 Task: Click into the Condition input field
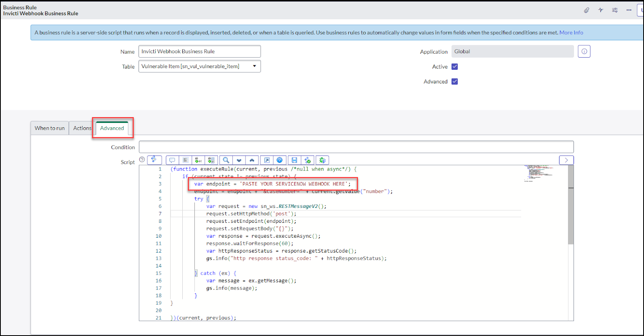point(356,147)
